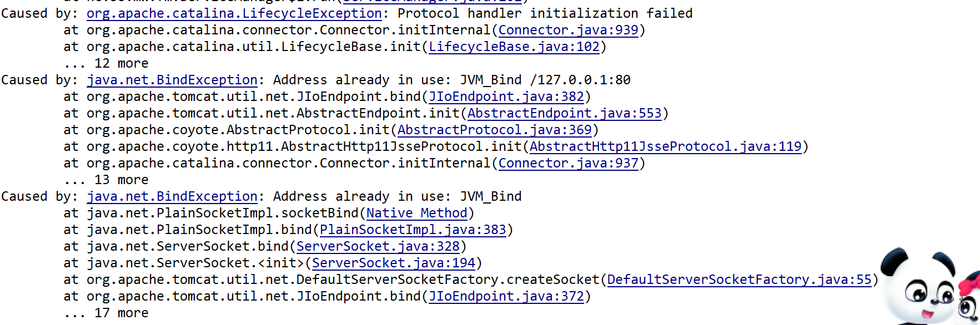
Task: Click java.net.BindException link on the 127.0.0.1:80 line
Action: [x=172, y=80]
